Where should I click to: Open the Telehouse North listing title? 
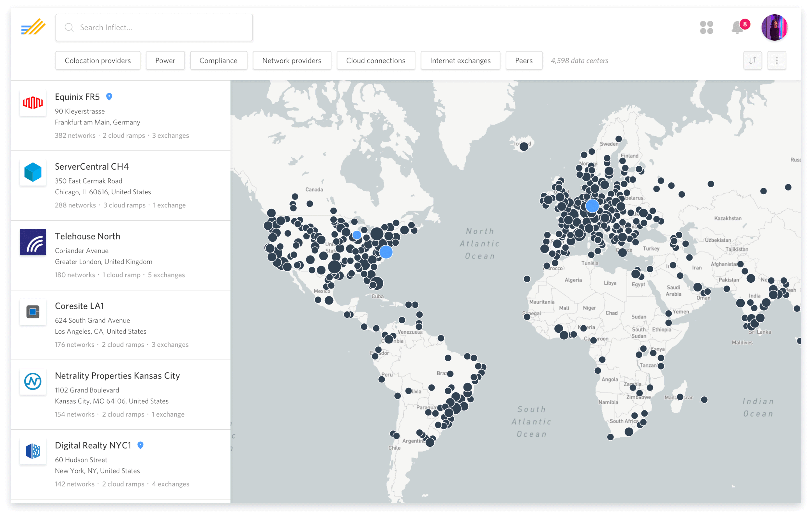88,236
